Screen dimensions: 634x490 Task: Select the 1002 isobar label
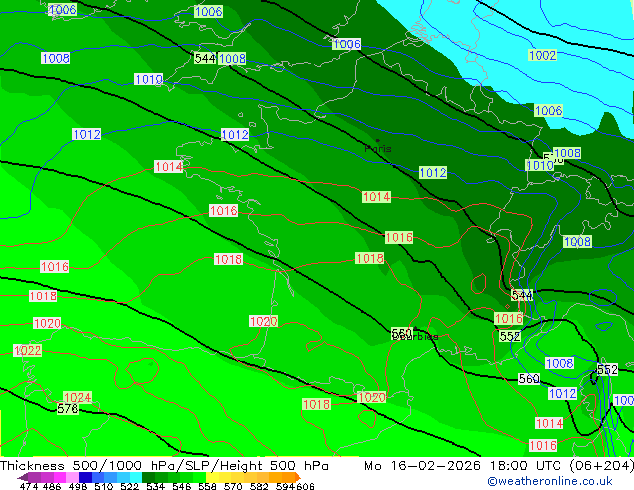pyautogui.click(x=543, y=55)
